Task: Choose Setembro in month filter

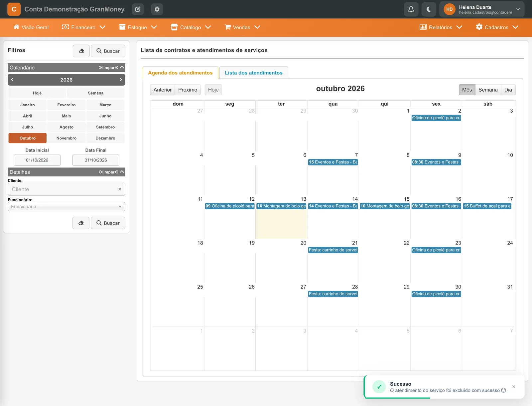Action: (105, 127)
